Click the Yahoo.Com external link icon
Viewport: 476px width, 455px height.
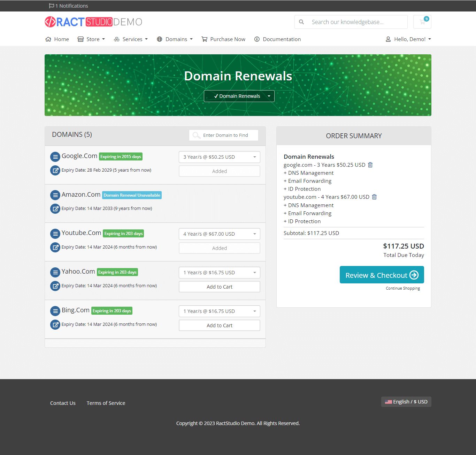pos(55,286)
